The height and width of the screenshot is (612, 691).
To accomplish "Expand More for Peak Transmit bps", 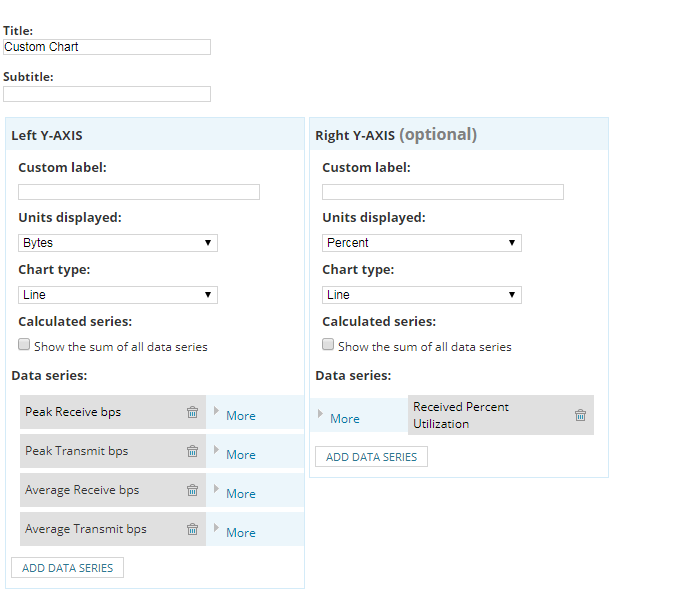I will 240,454.
